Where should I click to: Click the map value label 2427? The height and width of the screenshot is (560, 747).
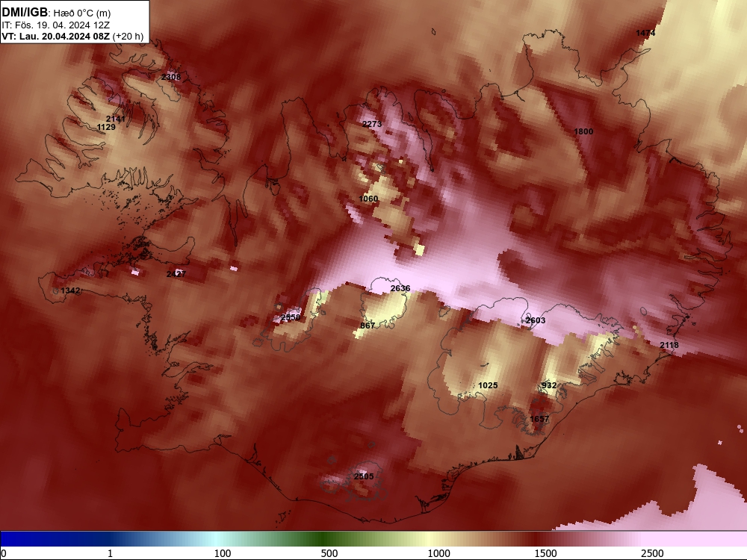coord(176,274)
